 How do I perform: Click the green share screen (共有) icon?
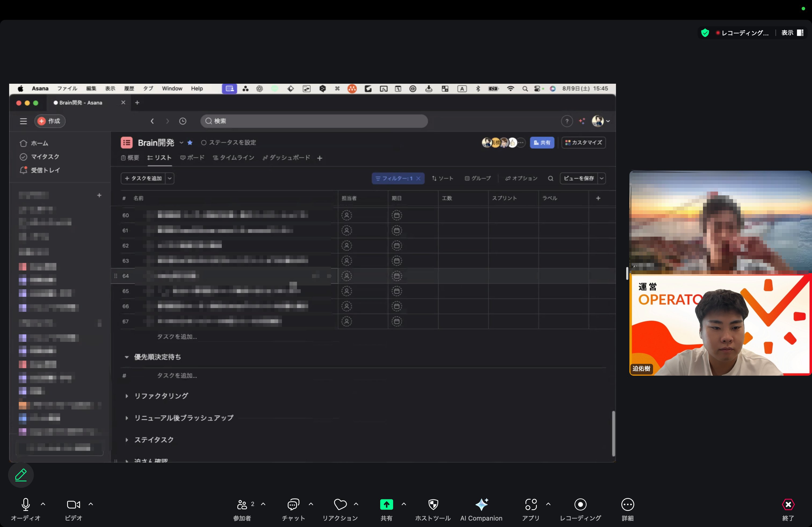386,504
